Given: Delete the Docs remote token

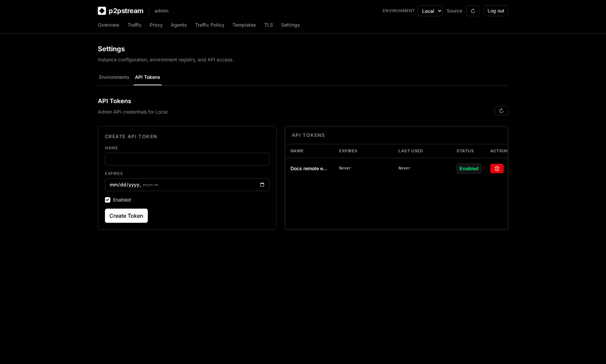Looking at the screenshot, I should coord(497,169).
